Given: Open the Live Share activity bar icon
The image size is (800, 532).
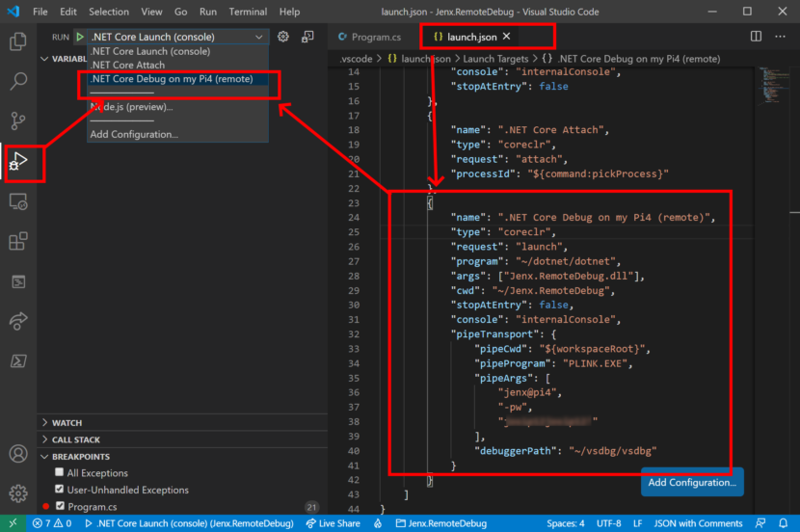Looking at the screenshot, I should (x=18, y=321).
